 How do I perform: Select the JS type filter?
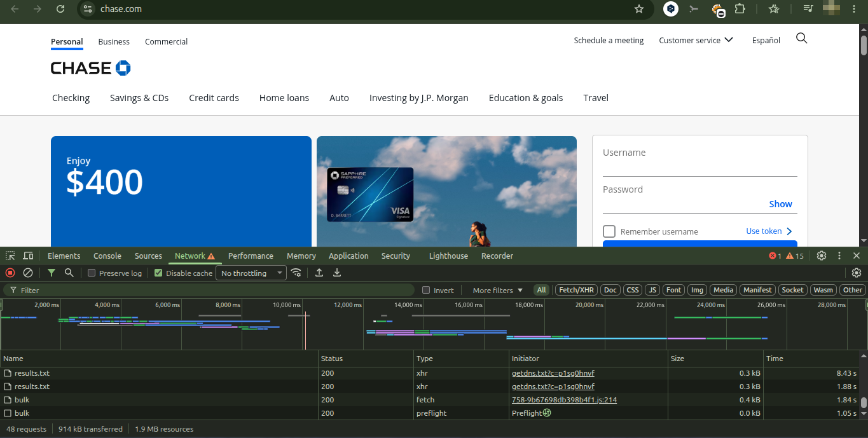[652, 290]
